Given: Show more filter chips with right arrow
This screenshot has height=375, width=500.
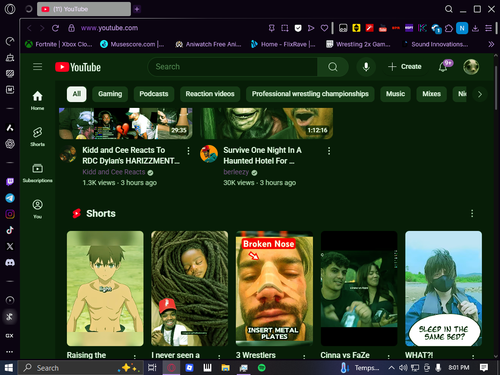Looking at the screenshot, I should click(480, 94).
